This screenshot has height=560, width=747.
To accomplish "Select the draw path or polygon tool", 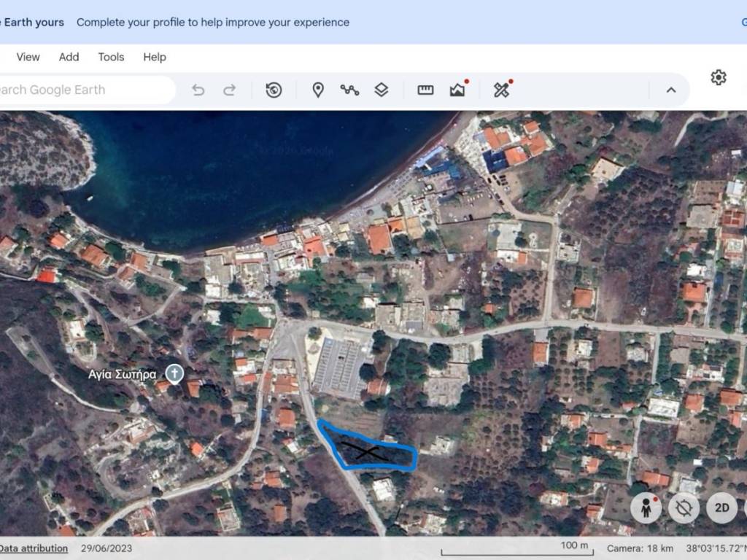I will 349,90.
